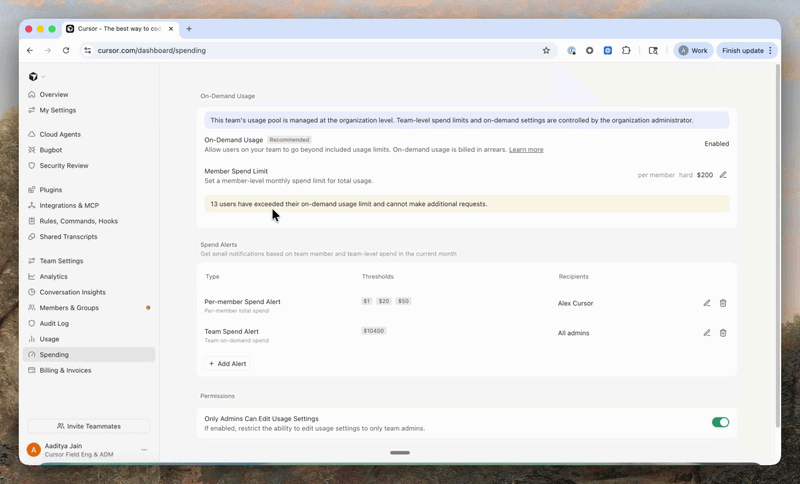800x484 pixels.
Task: Open the browser Extensions puzzle icon
Action: pyautogui.click(x=626, y=50)
